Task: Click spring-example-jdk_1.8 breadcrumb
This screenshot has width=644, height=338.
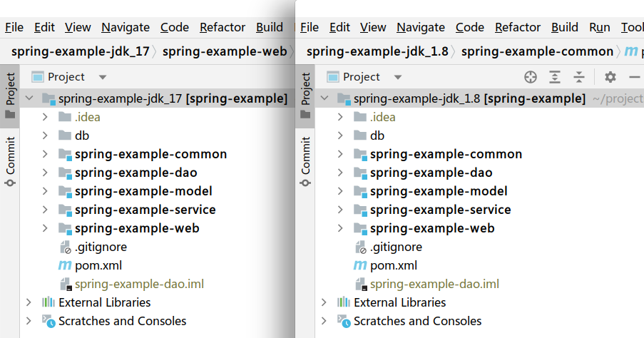Action: [377, 51]
